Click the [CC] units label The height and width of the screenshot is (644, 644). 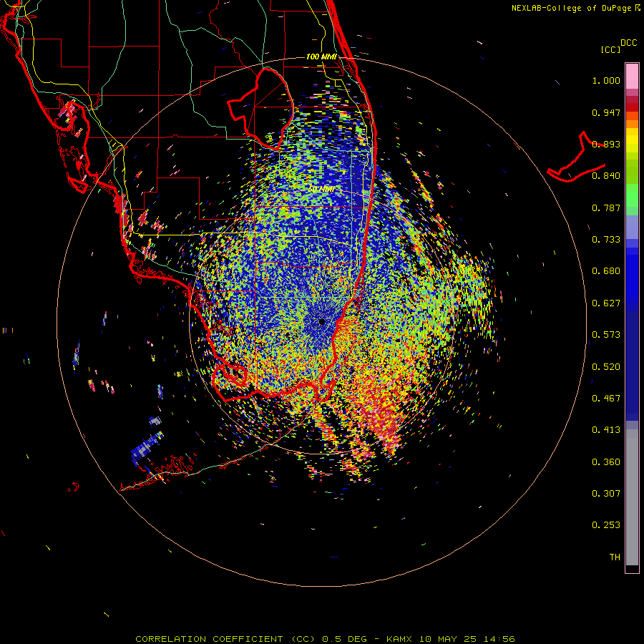pyautogui.click(x=611, y=49)
